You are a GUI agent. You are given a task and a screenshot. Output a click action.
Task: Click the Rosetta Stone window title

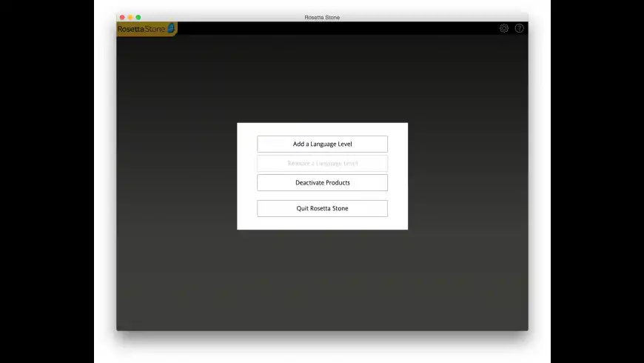click(x=322, y=17)
